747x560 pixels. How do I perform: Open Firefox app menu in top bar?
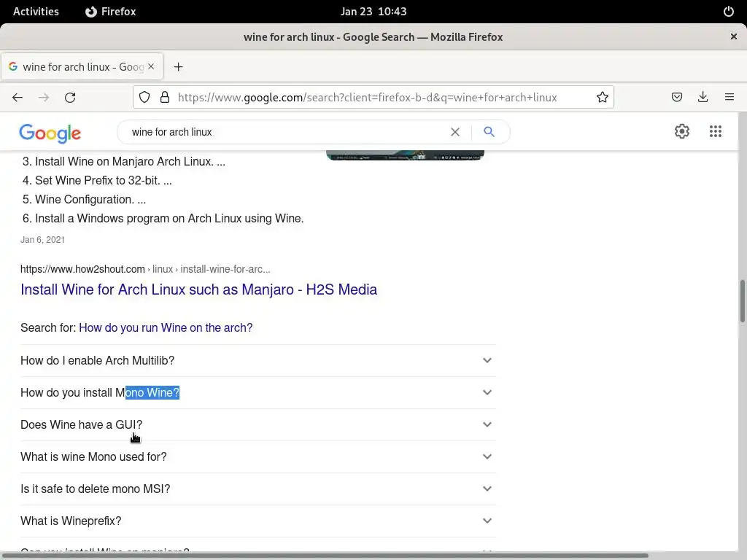tap(111, 12)
